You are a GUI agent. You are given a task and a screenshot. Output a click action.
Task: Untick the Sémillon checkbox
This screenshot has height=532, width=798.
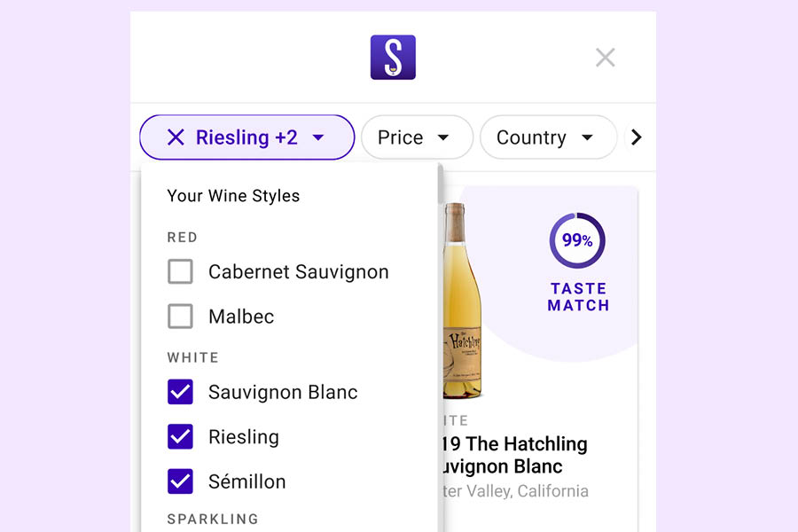click(180, 481)
